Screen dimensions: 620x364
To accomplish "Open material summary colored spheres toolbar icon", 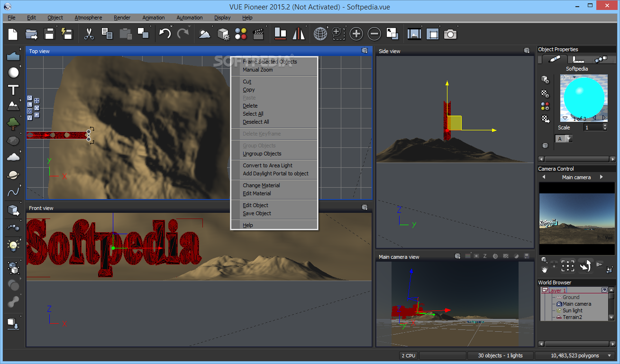I will click(241, 34).
